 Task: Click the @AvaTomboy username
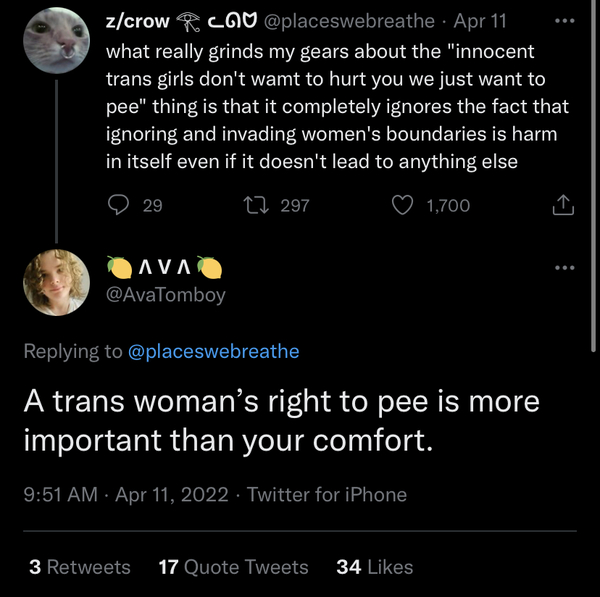(x=166, y=295)
